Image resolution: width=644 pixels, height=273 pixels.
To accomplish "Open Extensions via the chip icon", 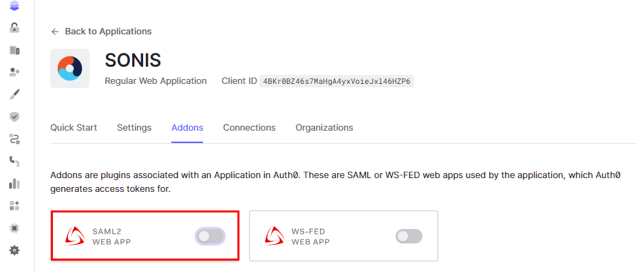I will [x=14, y=228].
